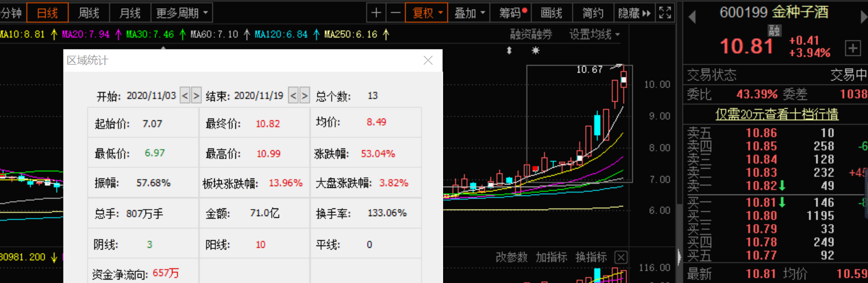The height and width of the screenshot is (283, 868).
Task: Click 融资融券 link
Action: pos(531,35)
